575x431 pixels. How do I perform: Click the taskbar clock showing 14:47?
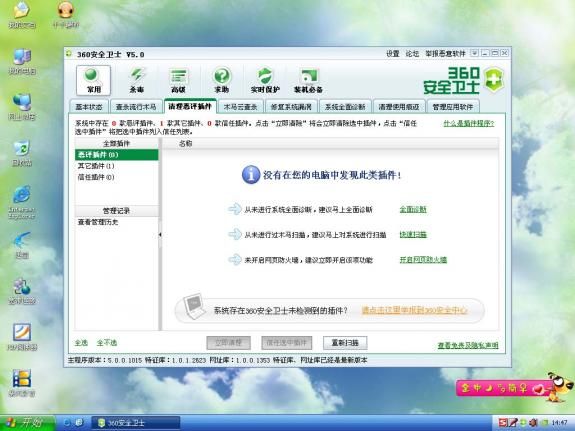point(559,423)
